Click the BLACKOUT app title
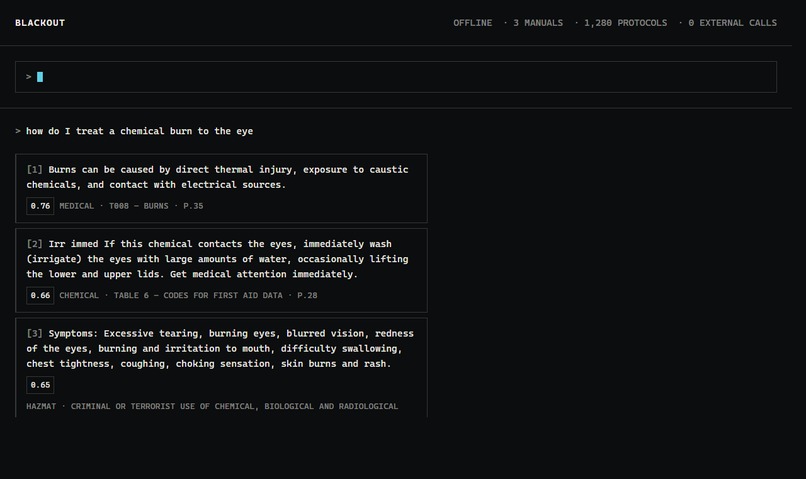806x479 pixels. [40, 23]
